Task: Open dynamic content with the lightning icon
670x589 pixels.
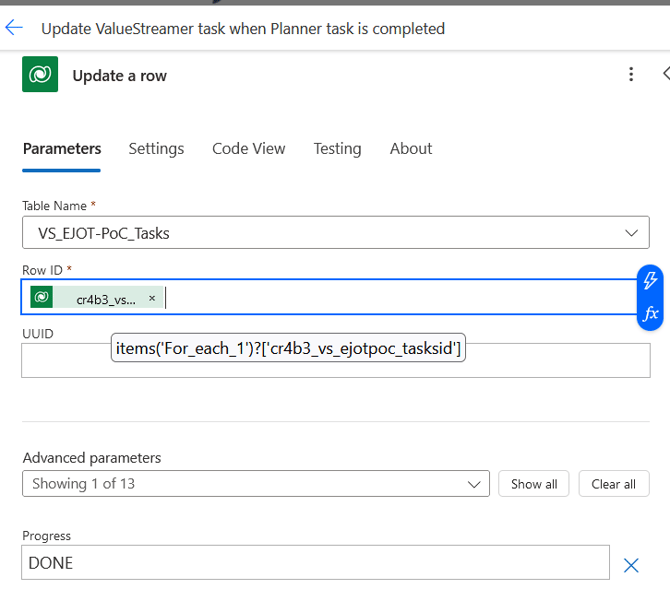Action: click(650, 280)
